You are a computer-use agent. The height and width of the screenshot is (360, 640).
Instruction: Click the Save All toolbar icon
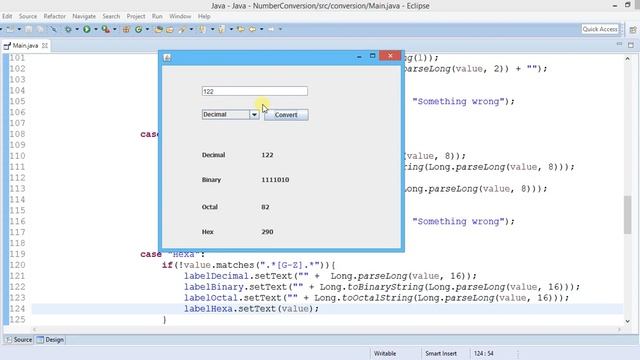[40, 29]
